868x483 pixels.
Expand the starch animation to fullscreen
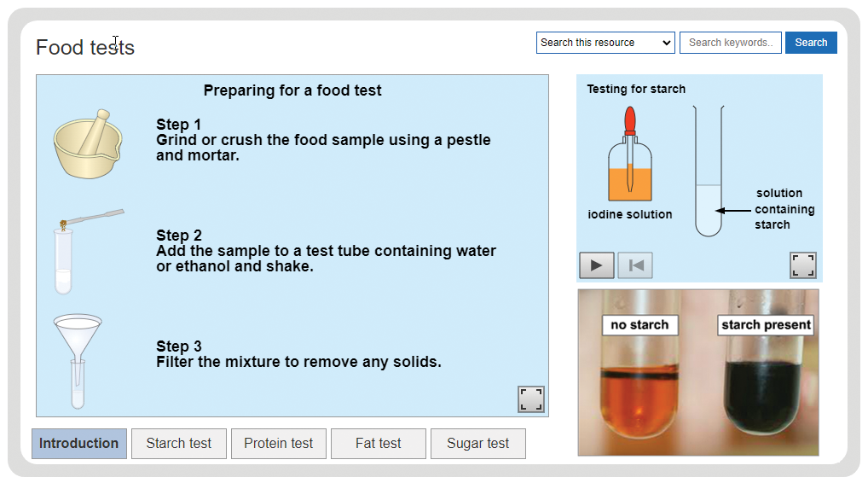click(x=802, y=265)
